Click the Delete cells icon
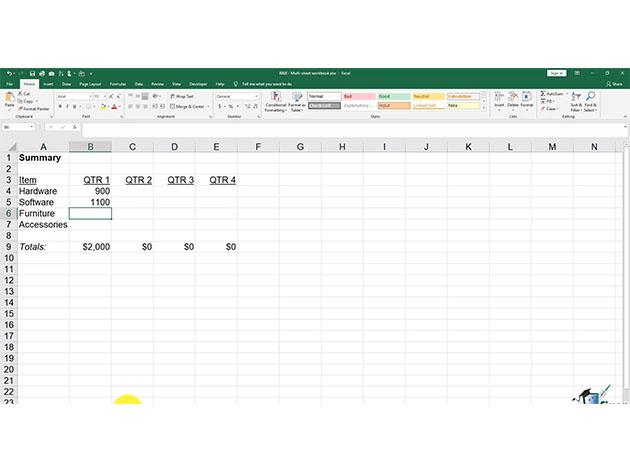Image resolution: width=630 pixels, height=473 pixels. point(513,98)
